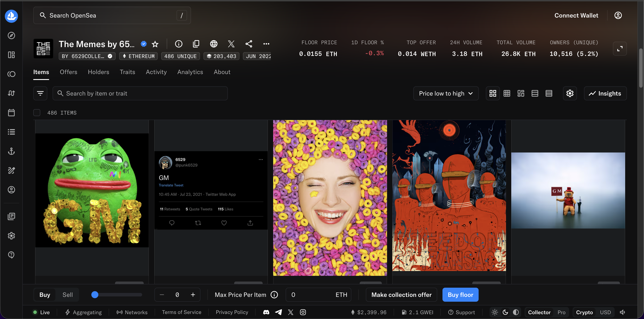Expand the Price low to high dropdown
This screenshot has width=644, height=319.
(x=446, y=94)
